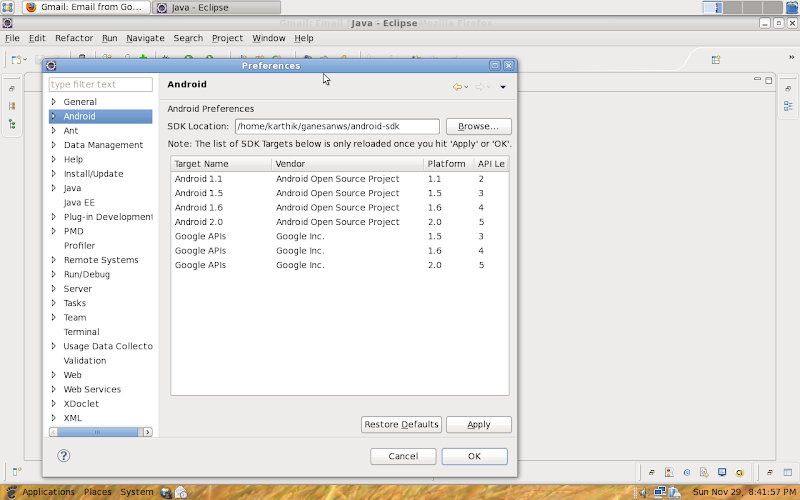Click the Restore Defaults button
800x500 pixels.
[402, 424]
